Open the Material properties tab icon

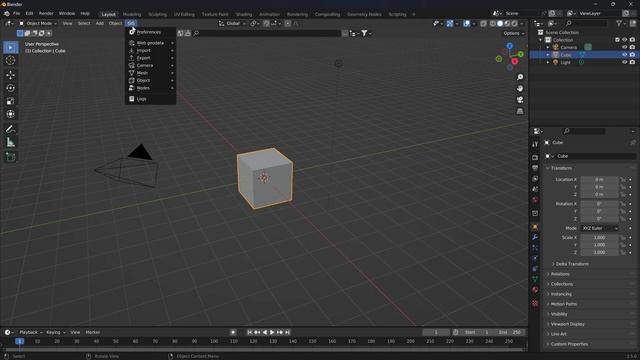tap(535, 290)
